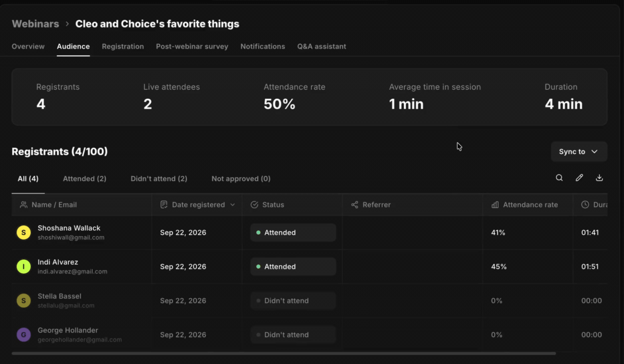This screenshot has height=364, width=624.
Task: Filter by the Attended (2) tab
Action: click(85, 179)
